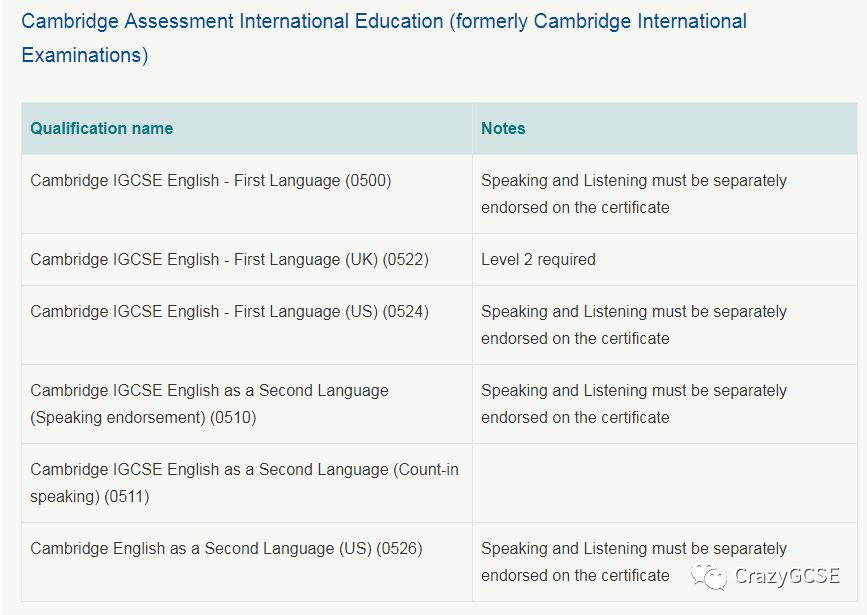Click the 'Examinations)' heading text
Screen dimensions: 867x615
(x=85, y=55)
